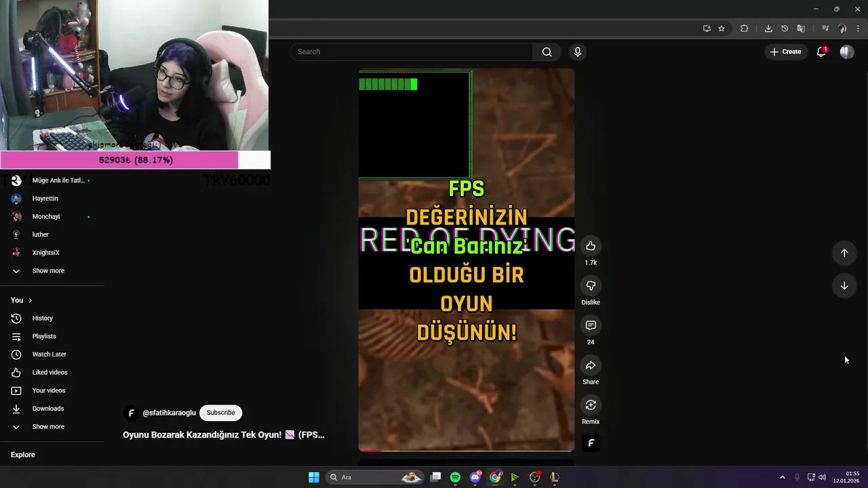Open Spotify from the taskbar
868x488 pixels.
point(455,477)
